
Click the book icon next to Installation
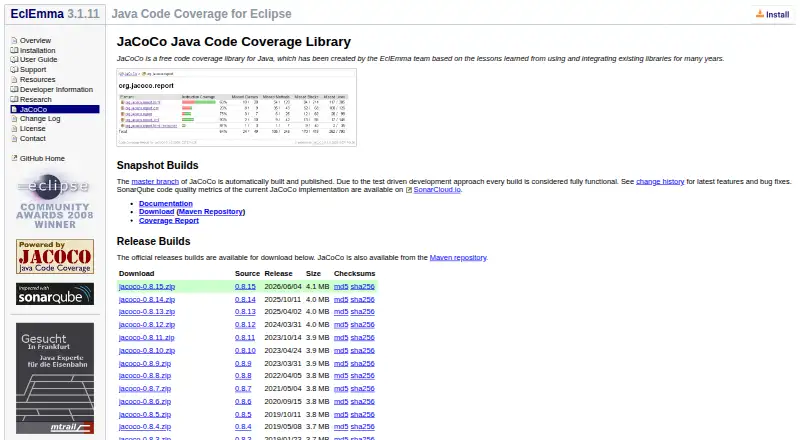click(14, 51)
